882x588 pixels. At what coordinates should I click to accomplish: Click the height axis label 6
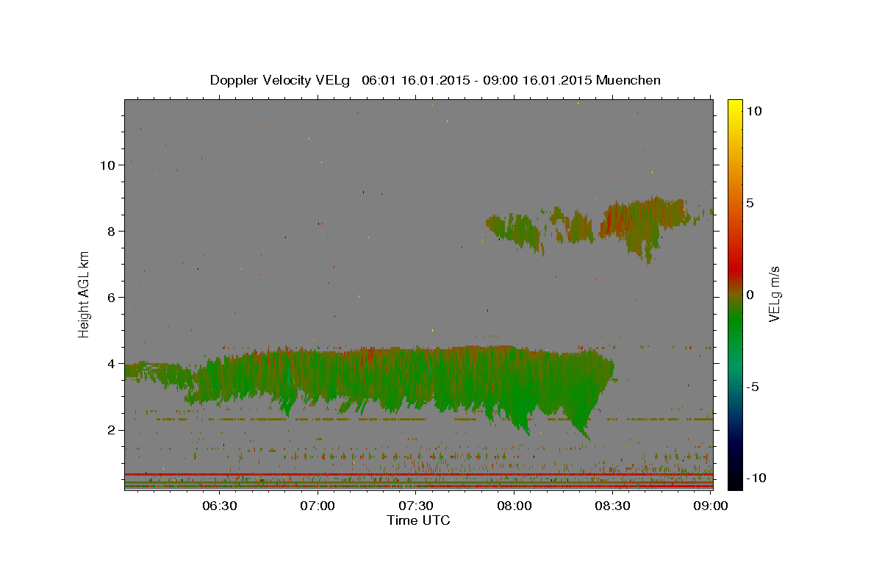[112, 298]
